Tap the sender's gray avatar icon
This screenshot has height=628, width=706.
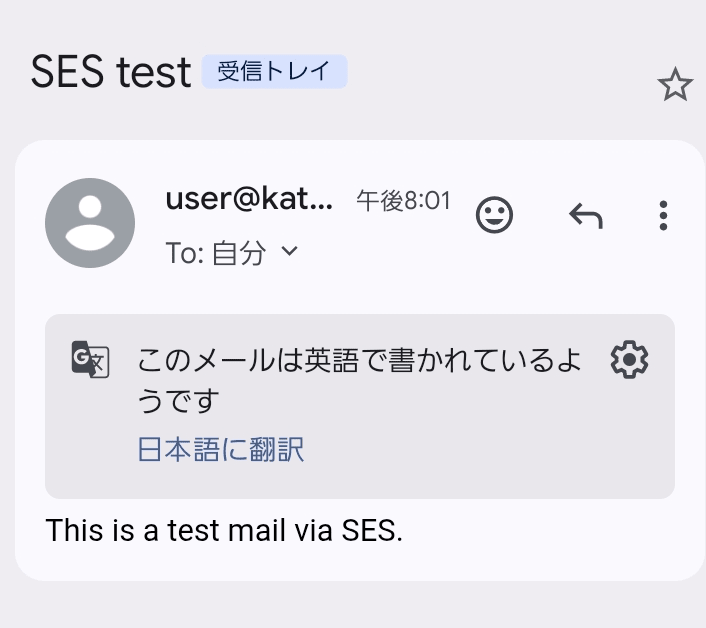click(x=90, y=223)
